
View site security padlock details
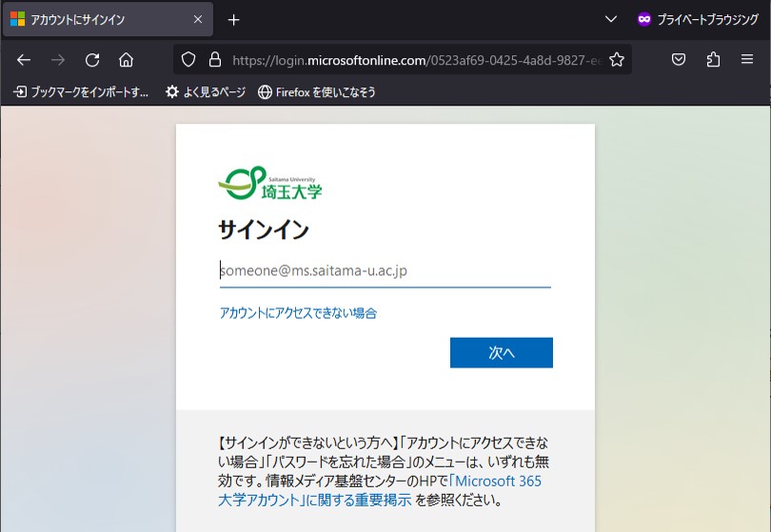click(x=215, y=60)
